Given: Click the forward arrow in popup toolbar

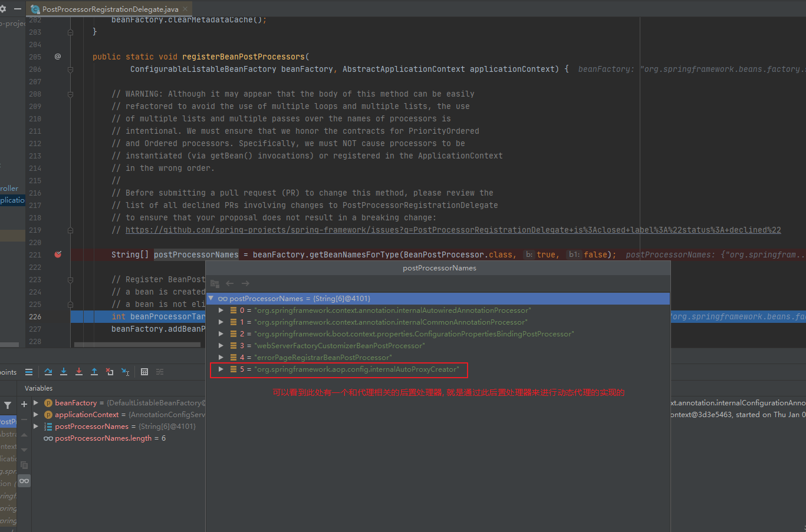Looking at the screenshot, I should (x=245, y=283).
